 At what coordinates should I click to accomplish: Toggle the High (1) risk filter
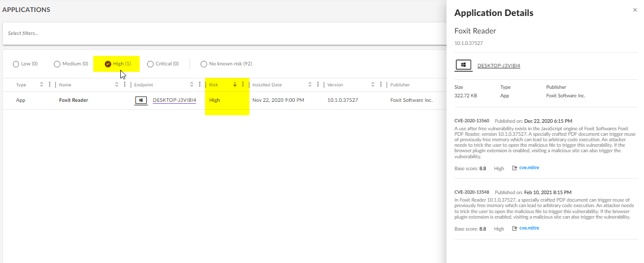(x=118, y=64)
